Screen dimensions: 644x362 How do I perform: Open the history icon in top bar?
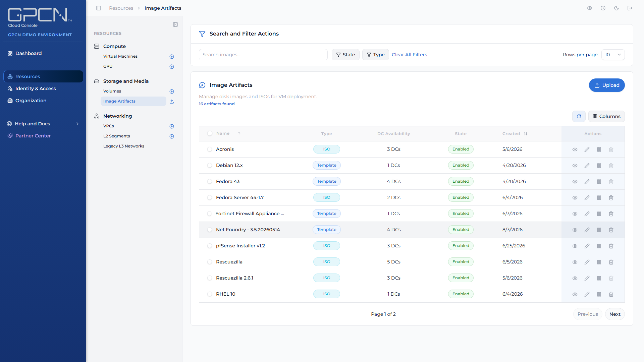click(x=603, y=8)
